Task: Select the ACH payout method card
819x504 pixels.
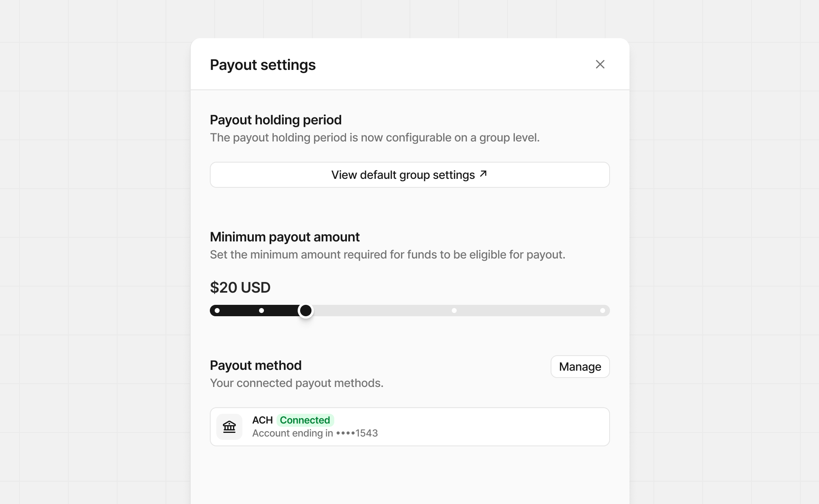Action: click(x=409, y=426)
